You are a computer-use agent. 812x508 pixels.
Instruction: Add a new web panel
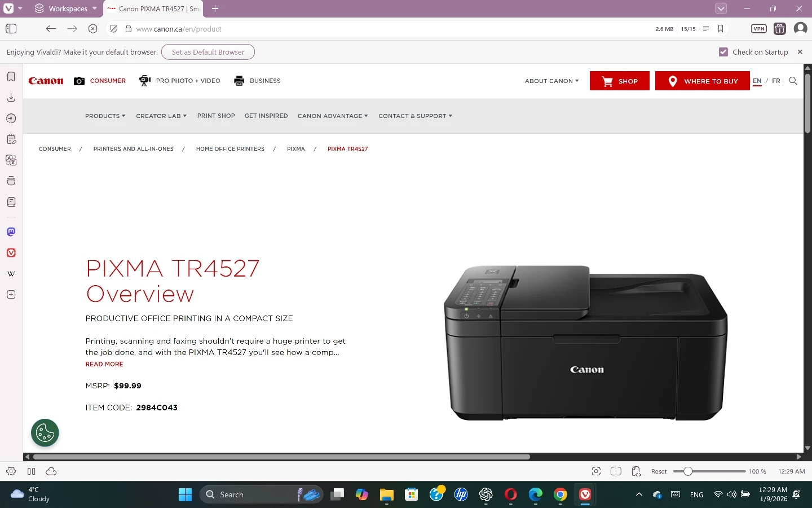[x=11, y=295]
